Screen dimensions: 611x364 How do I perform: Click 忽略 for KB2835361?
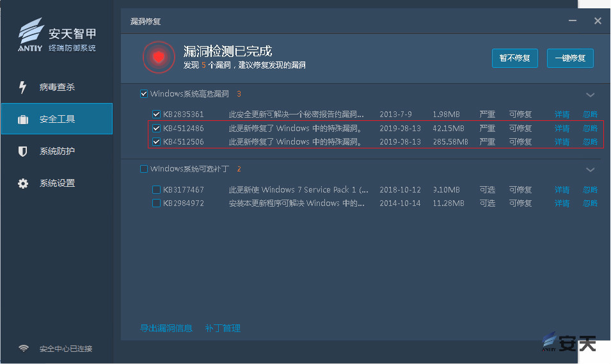click(x=590, y=114)
